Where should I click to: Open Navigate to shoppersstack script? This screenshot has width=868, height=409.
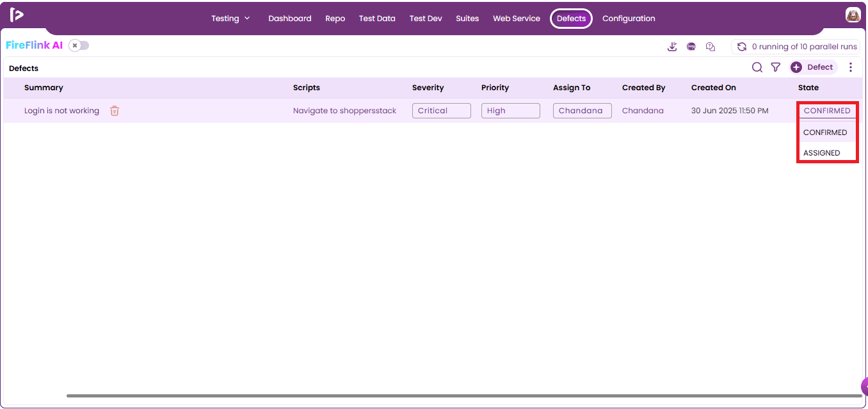[x=344, y=111]
